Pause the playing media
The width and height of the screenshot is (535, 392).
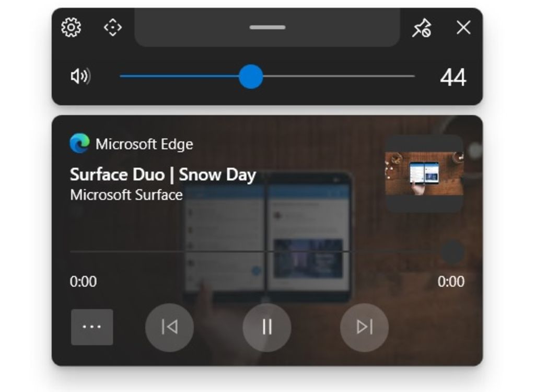[267, 327]
